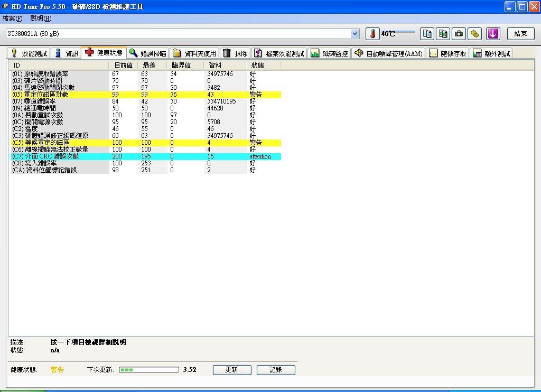Click the 按一下項目檢視詳細說明 description text

tap(88, 342)
